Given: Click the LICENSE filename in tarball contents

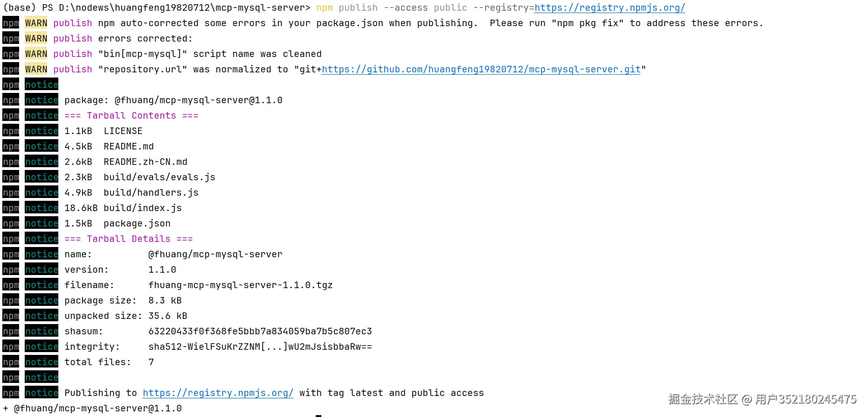Looking at the screenshot, I should 123,131.
